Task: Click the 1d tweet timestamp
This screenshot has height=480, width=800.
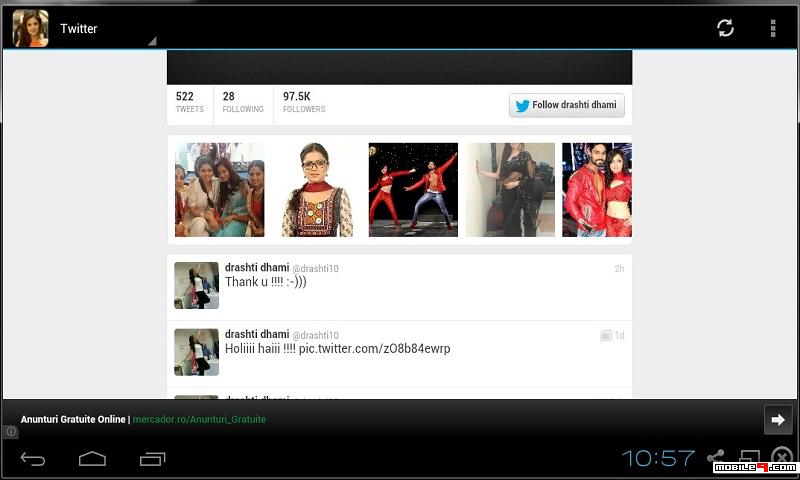Action: 619,335
